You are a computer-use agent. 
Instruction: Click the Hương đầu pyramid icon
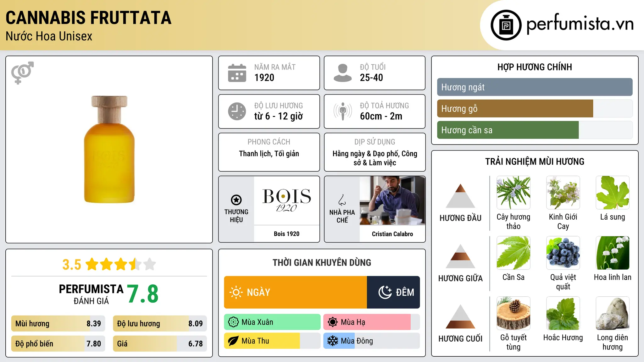(460, 196)
